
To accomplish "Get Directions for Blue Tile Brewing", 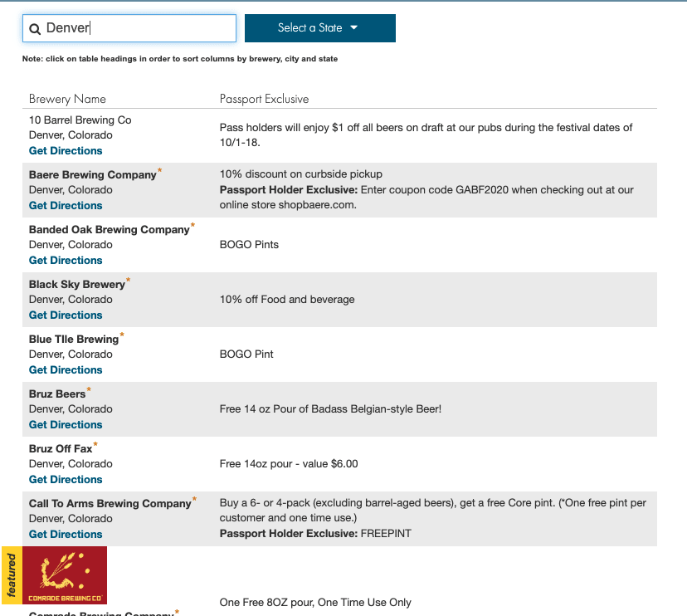I will click(66, 369).
